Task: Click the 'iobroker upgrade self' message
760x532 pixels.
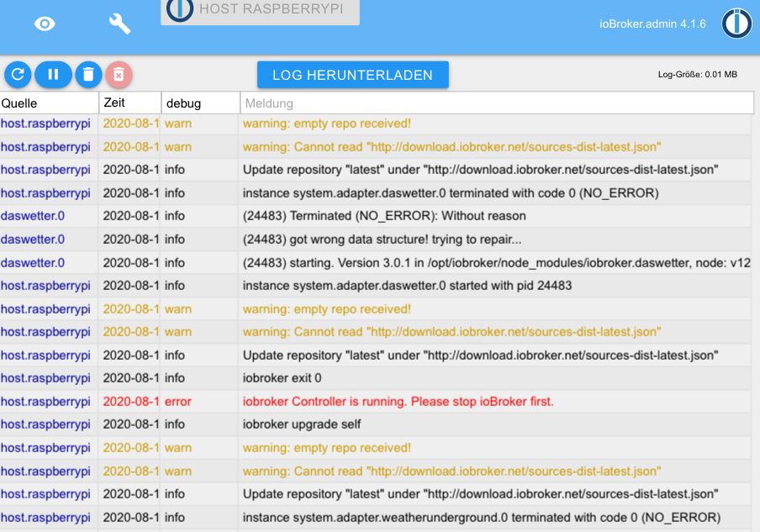Action: pos(302,424)
